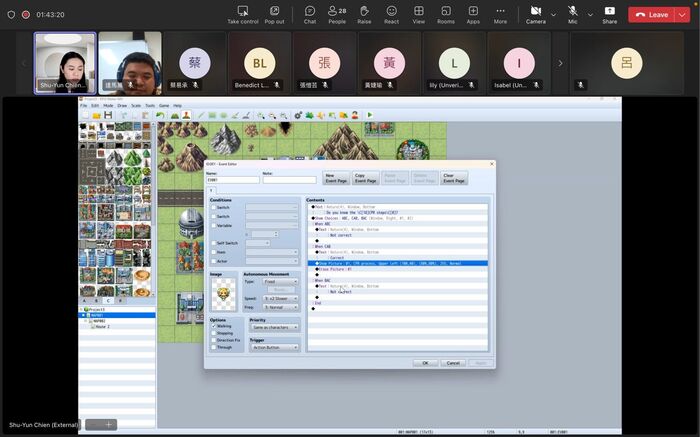
Task: Open the Tools menu
Action: point(150,106)
